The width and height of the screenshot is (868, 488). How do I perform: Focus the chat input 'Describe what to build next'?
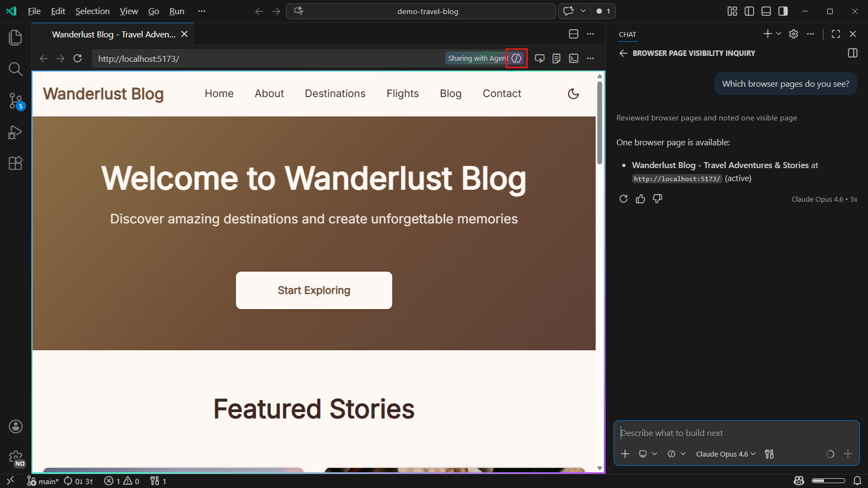pyautogui.click(x=736, y=433)
